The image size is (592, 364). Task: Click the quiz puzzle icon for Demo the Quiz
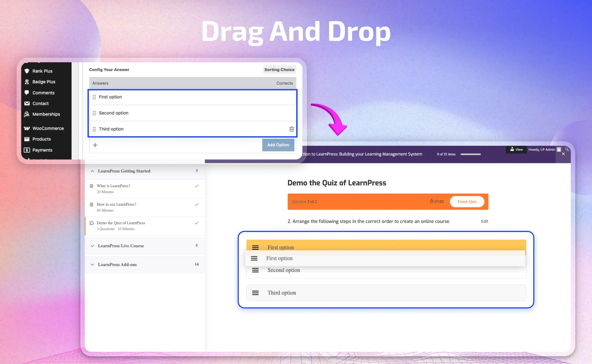click(92, 223)
